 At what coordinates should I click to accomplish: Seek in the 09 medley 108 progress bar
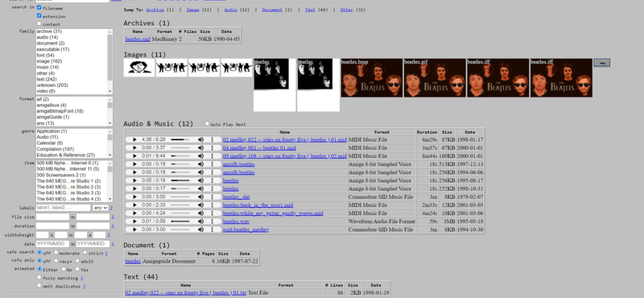pyautogui.click(x=180, y=156)
